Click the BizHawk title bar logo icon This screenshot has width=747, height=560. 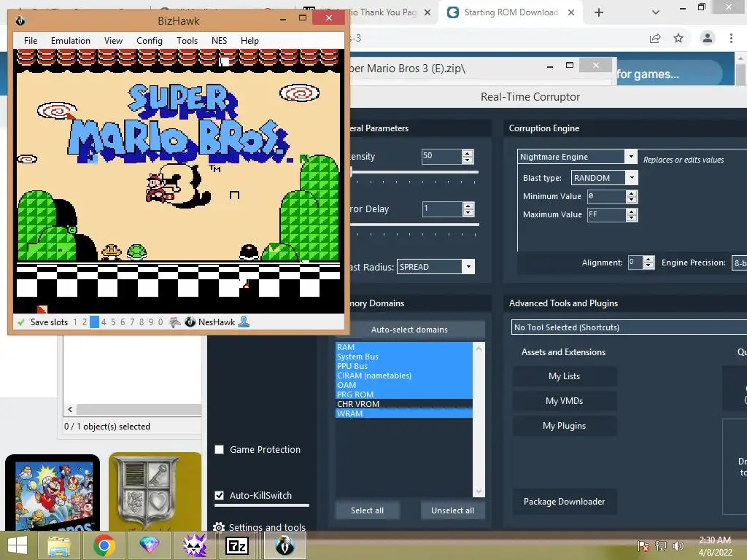(20, 20)
